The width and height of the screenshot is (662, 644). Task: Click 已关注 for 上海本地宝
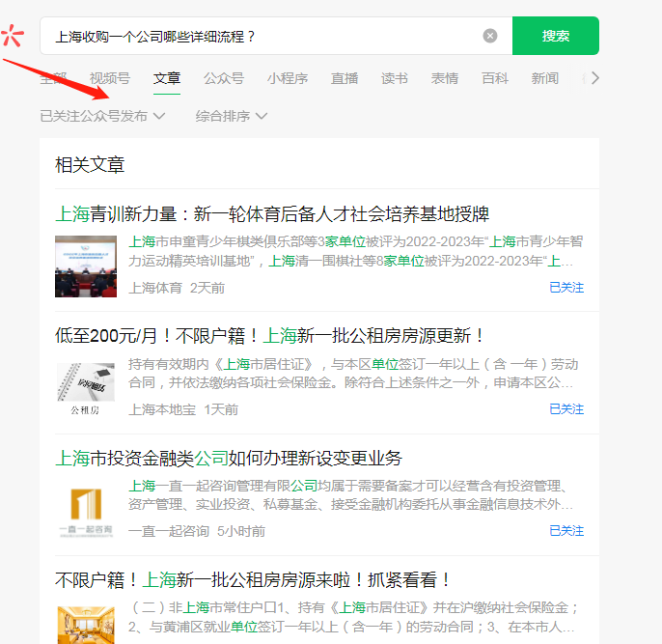pos(566,409)
